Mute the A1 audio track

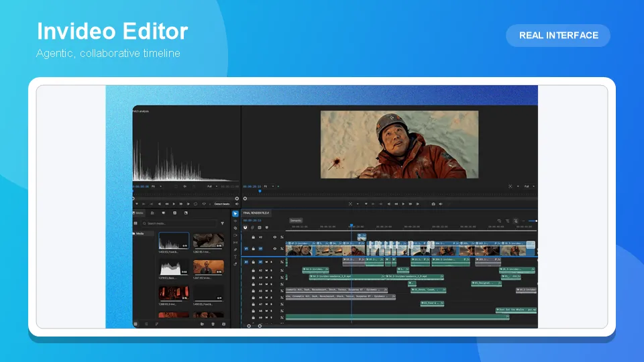[266, 262]
